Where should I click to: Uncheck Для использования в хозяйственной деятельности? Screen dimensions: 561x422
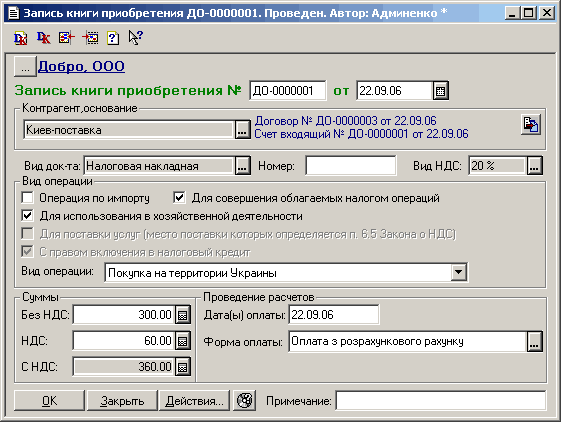pyautogui.click(x=28, y=216)
